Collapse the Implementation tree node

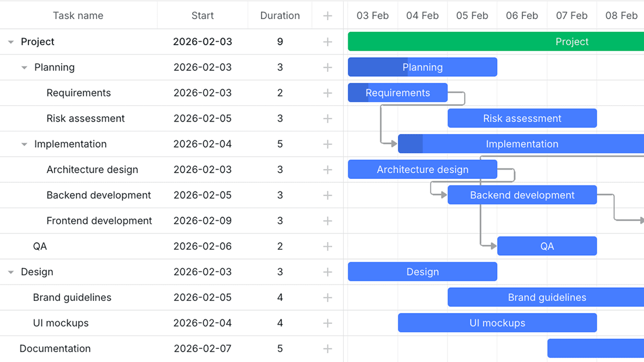(x=24, y=144)
